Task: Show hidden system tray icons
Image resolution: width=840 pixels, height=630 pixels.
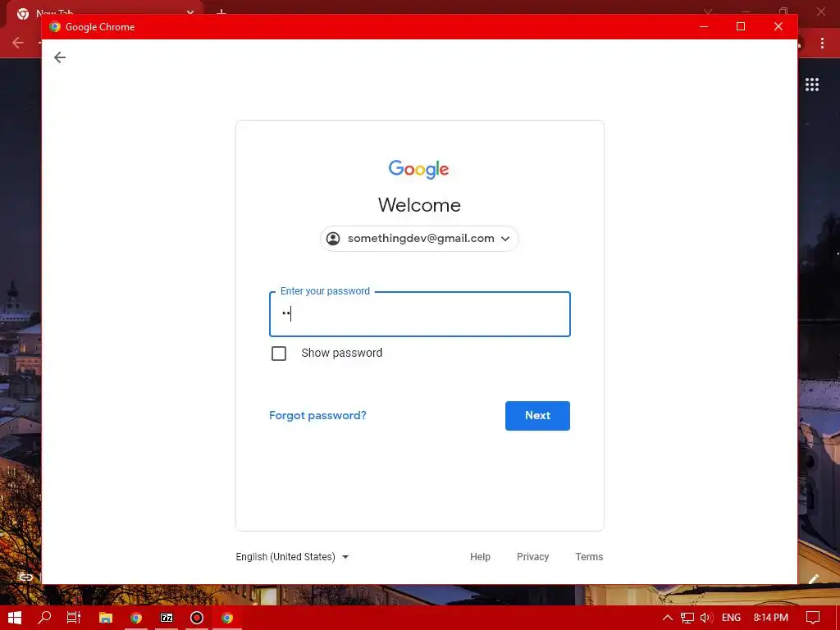Action: coord(668,618)
